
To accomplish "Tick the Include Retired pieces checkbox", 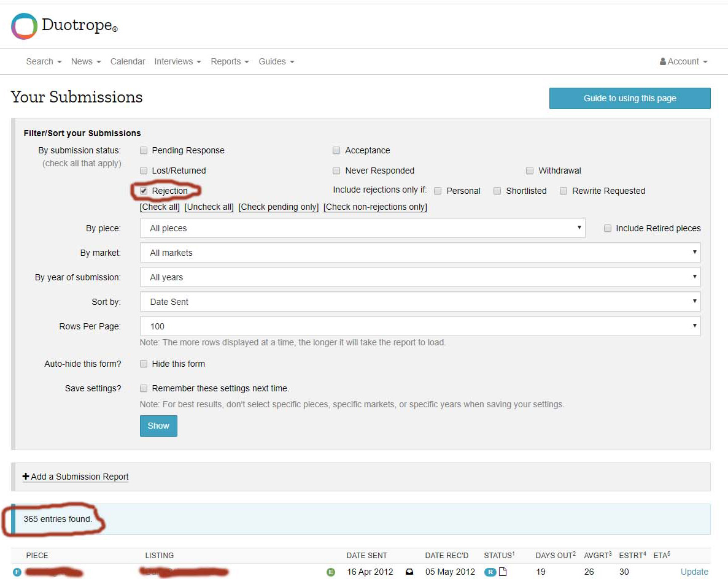I will click(608, 228).
